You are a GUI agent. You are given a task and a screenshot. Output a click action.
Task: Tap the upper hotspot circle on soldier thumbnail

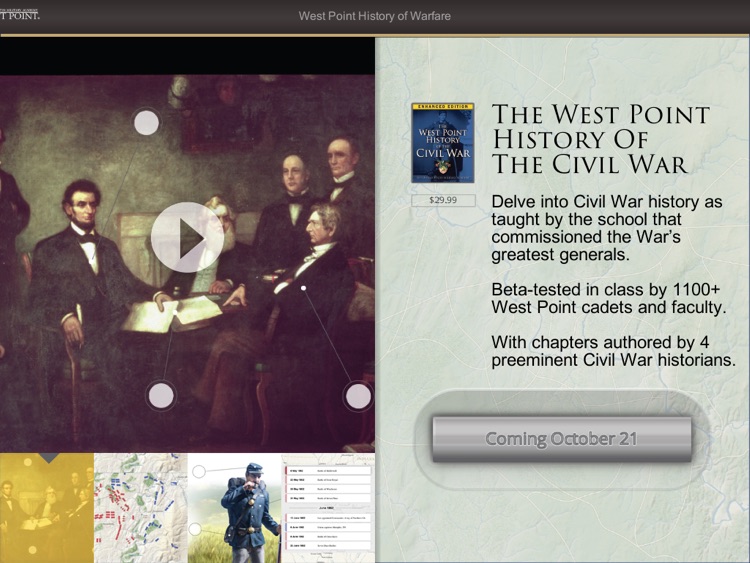(x=199, y=472)
